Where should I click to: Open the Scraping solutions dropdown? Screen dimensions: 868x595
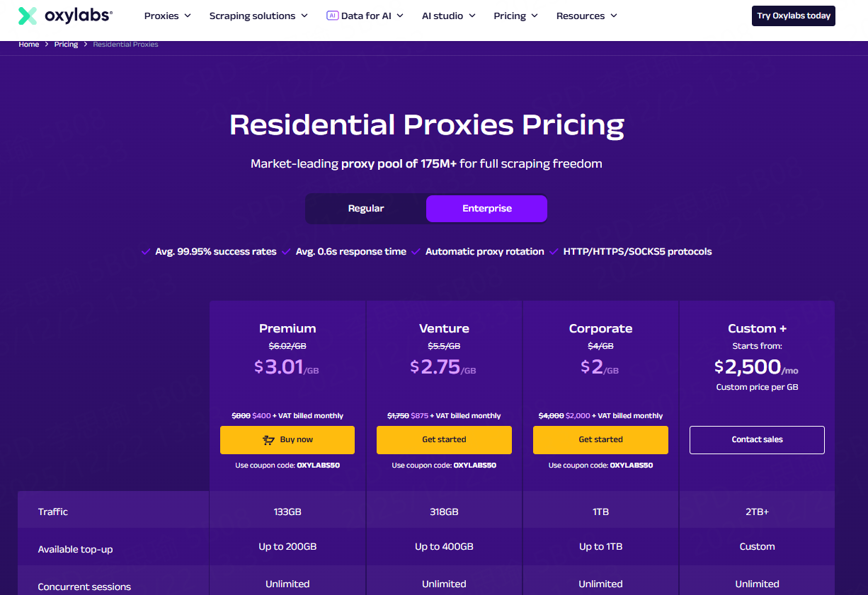pos(258,16)
